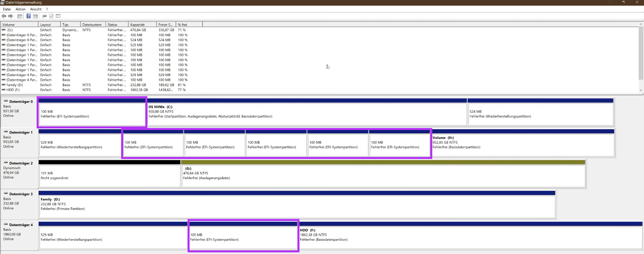Image resolution: width=644 pixels, height=254 pixels.
Task: Click the volume list scrollbar thumb
Action: pyautogui.click(x=641, y=53)
